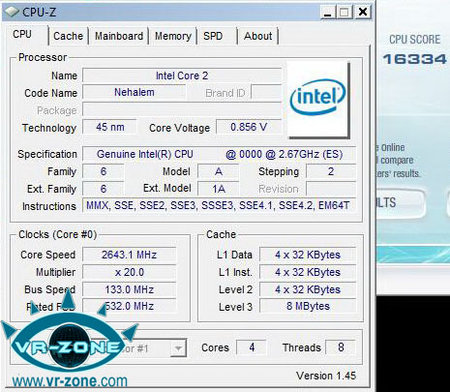Open the Mainboard tab
The height and width of the screenshot is (392, 450).
[119, 36]
